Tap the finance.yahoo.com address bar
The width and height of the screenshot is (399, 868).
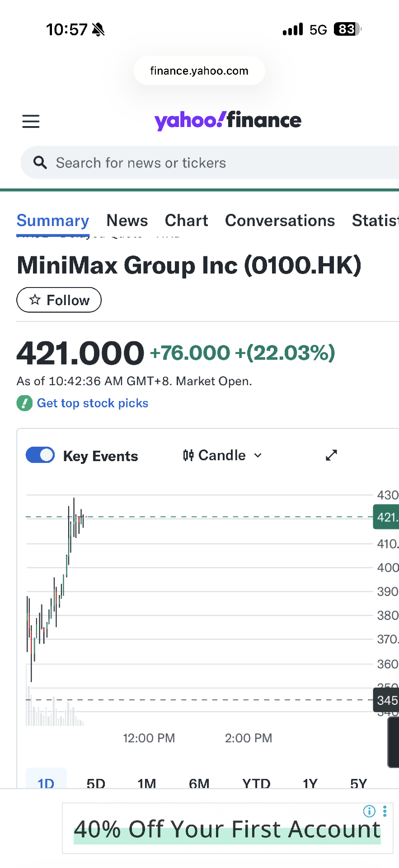point(199,71)
